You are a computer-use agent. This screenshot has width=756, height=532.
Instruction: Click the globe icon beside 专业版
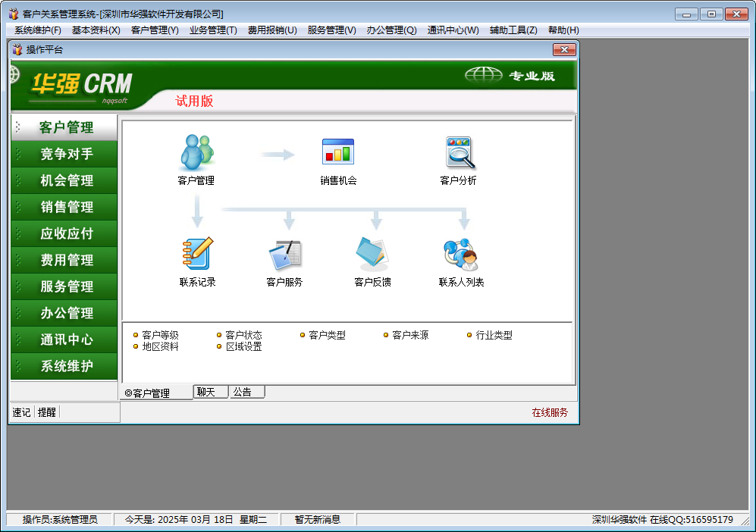[484, 75]
